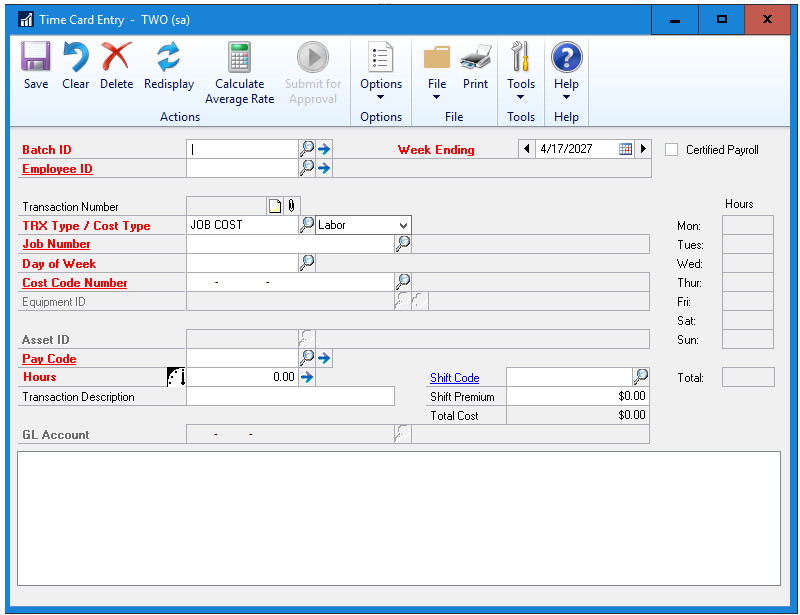Click the Week Ending calendar icon
800x615 pixels.
pos(625,149)
